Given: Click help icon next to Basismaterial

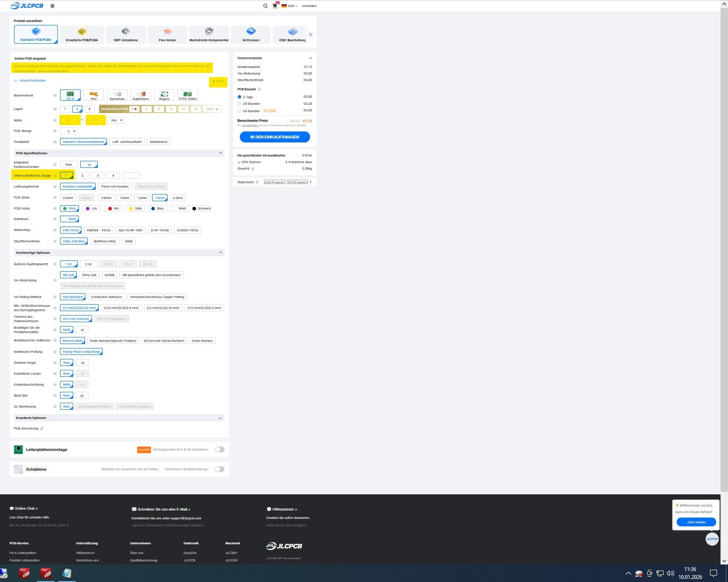Looking at the screenshot, I should (55, 96).
